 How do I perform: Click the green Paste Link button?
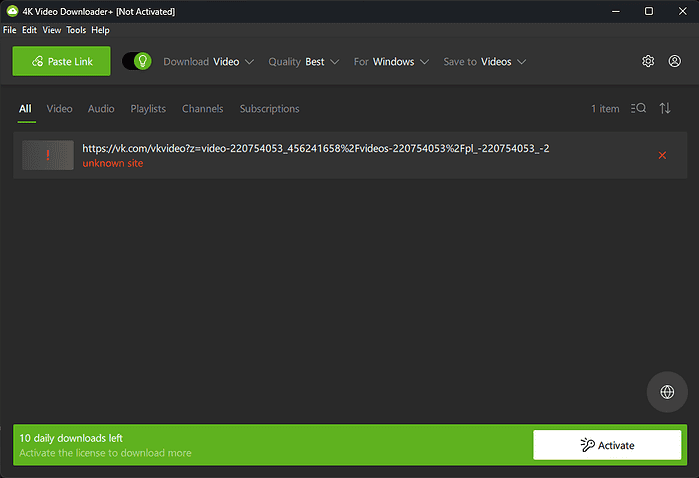tap(61, 61)
